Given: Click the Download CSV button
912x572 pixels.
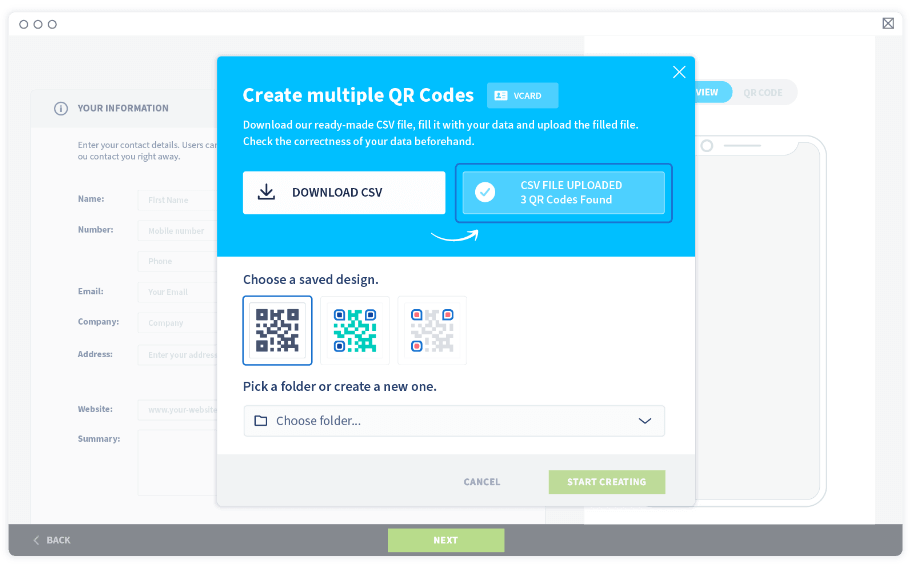Looking at the screenshot, I should [344, 193].
